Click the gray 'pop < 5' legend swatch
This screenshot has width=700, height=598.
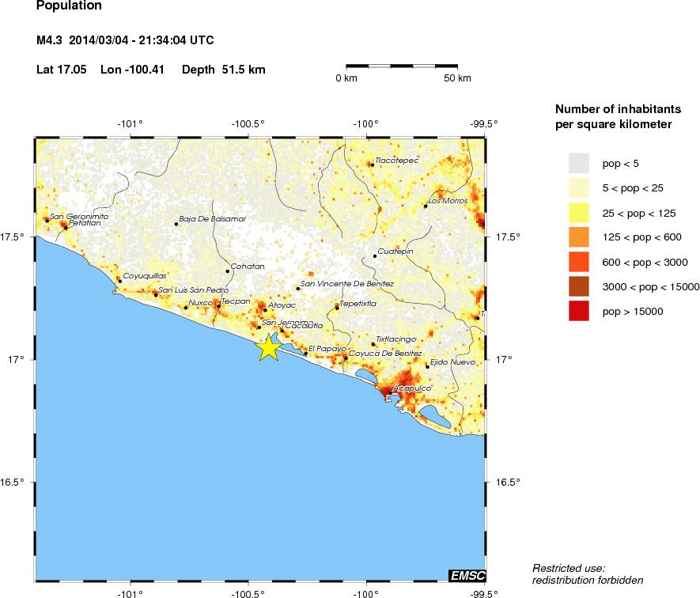tap(580, 163)
